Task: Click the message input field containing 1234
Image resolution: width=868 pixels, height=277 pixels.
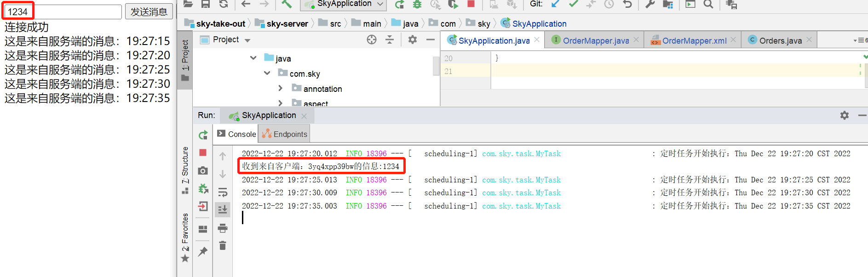Action: tap(64, 12)
